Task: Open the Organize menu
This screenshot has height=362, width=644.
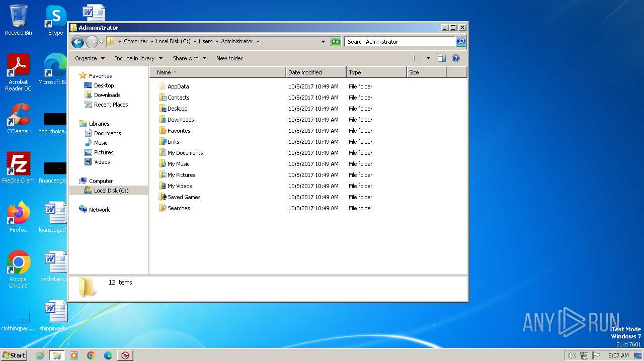Action: [90, 58]
